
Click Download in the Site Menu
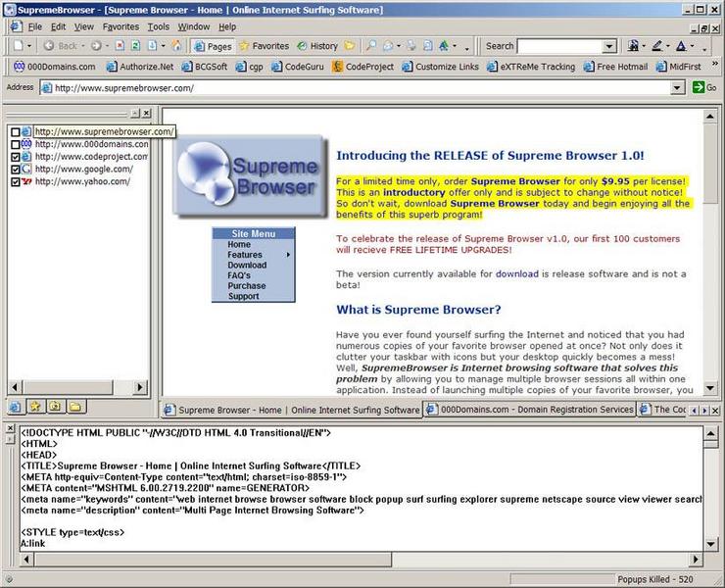tap(247, 265)
